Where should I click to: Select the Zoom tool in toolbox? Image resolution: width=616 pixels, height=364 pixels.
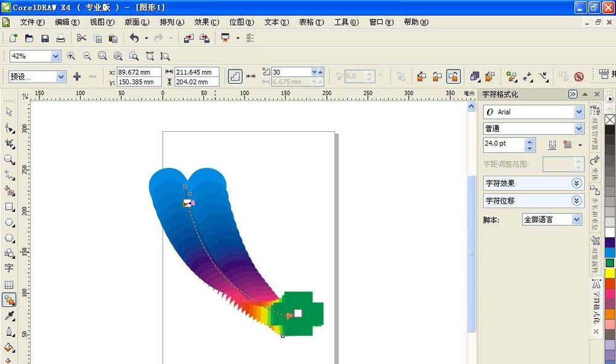tap(9, 160)
